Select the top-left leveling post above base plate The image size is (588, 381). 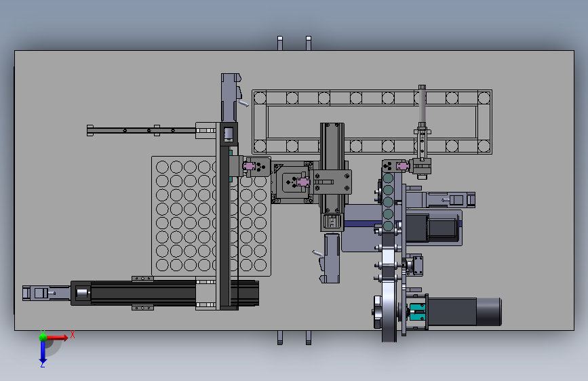point(279,43)
